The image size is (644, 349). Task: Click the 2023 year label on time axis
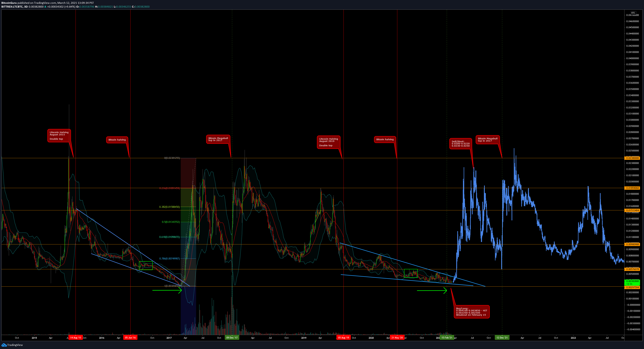573,338
